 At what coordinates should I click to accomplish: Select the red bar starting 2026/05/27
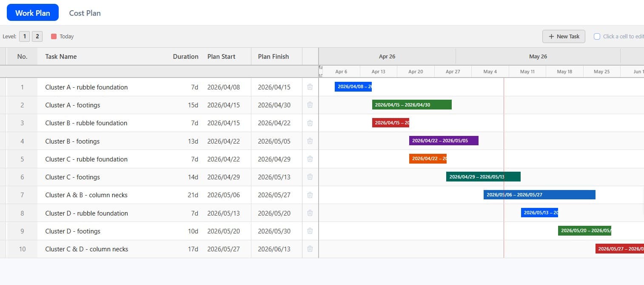click(x=620, y=249)
